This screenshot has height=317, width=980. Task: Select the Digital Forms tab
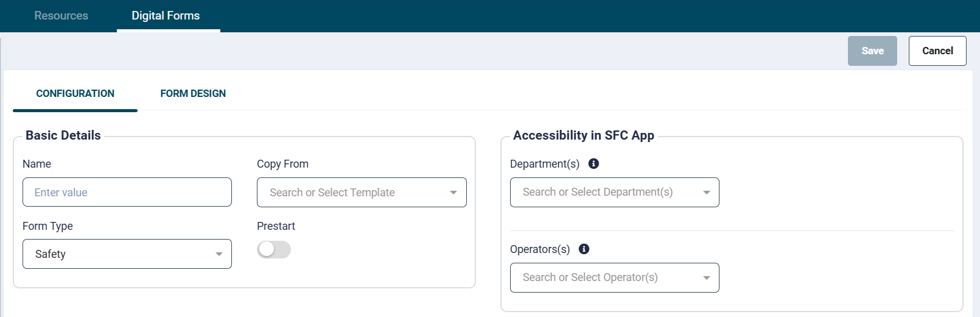[x=166, y=16]
